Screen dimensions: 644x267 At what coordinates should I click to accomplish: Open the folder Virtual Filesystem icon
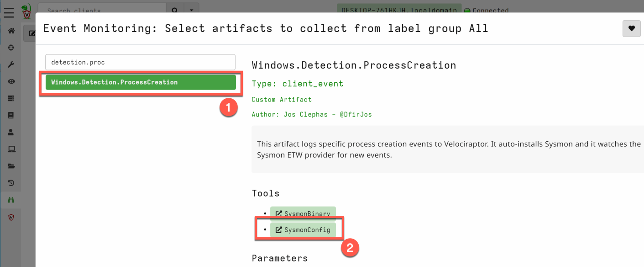pyautogui.click(x=11, y=166)
